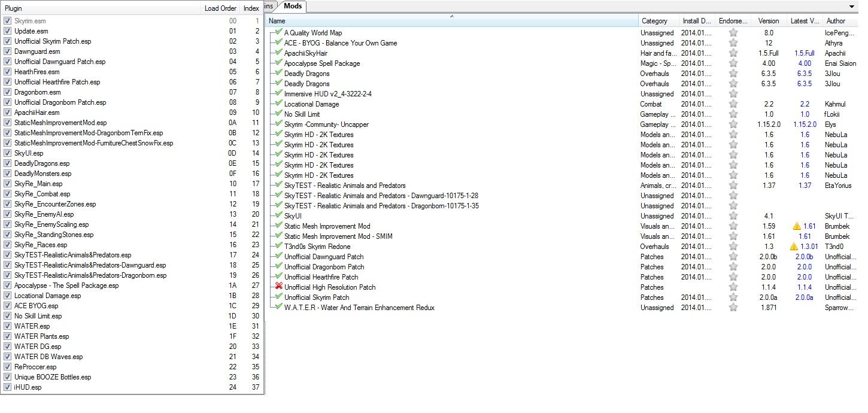
Task: Click the endorse star for ApachiiSkyHair
Action: [x=733, y=53]
